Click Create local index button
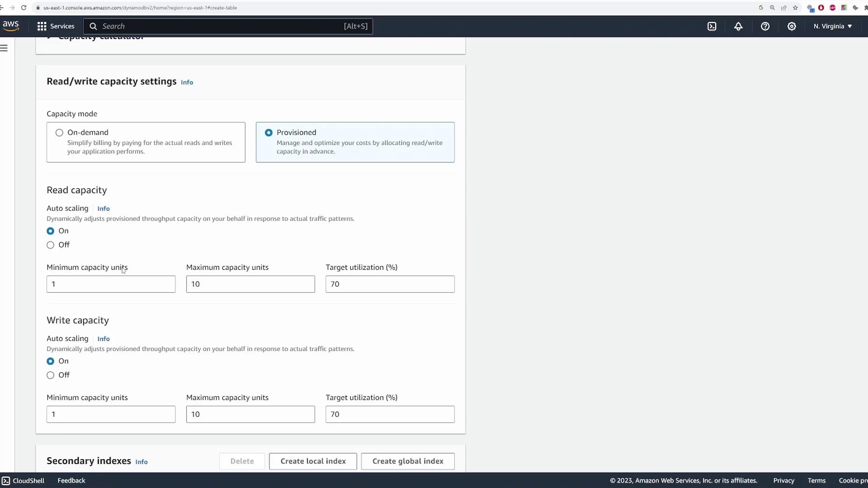This screenshot has height=488, width=868. point(313,461)
